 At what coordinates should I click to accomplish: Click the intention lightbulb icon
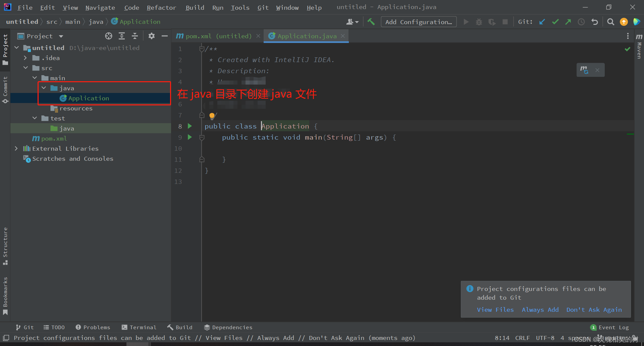212,116
